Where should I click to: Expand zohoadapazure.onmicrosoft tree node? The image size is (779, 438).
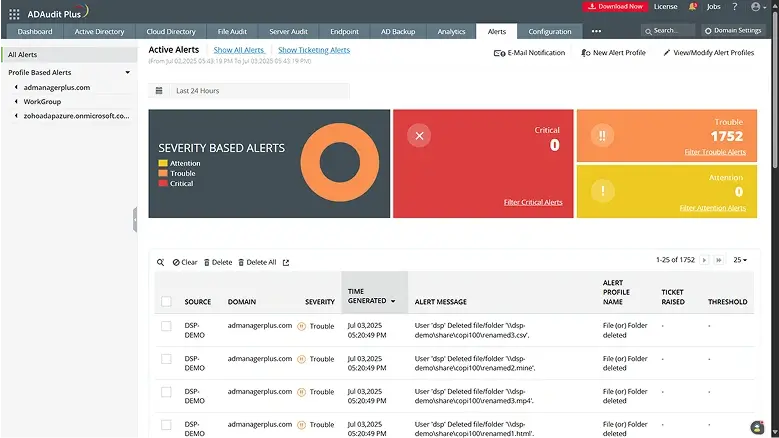16,116
